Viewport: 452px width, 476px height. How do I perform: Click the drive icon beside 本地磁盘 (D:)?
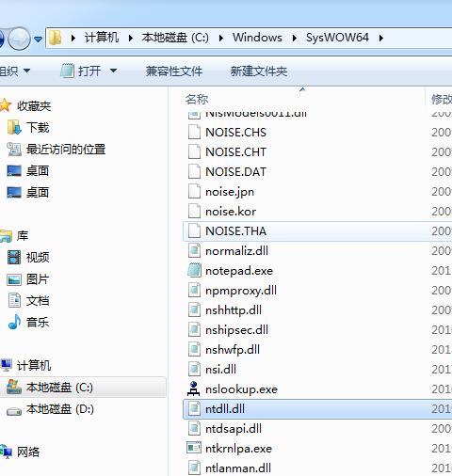click(14, 411)
